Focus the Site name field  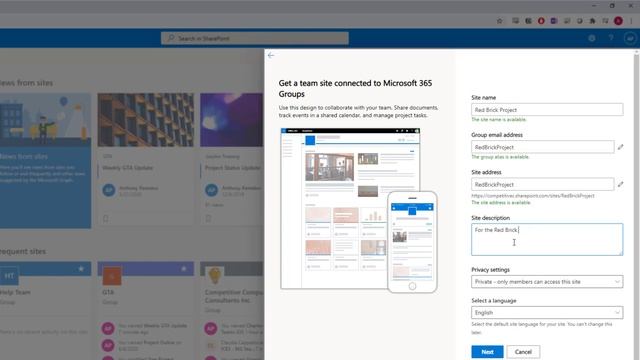547,109
